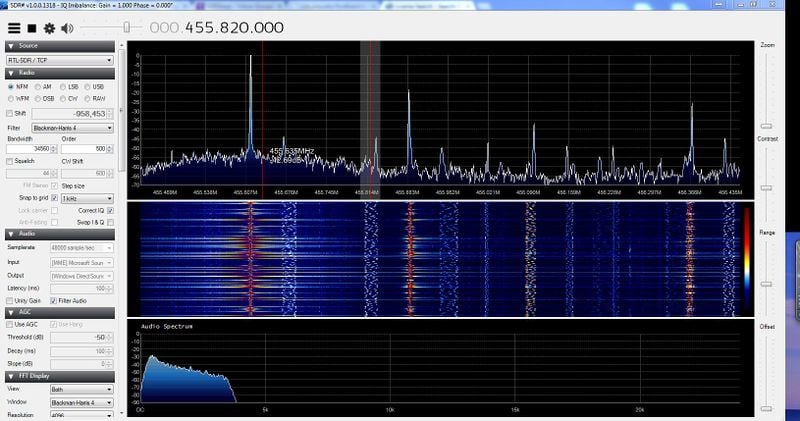Adjust the volume slider next to speaker icon
Image resolution: width=800 pixels, height=421 pixels.
coord(127,28)
